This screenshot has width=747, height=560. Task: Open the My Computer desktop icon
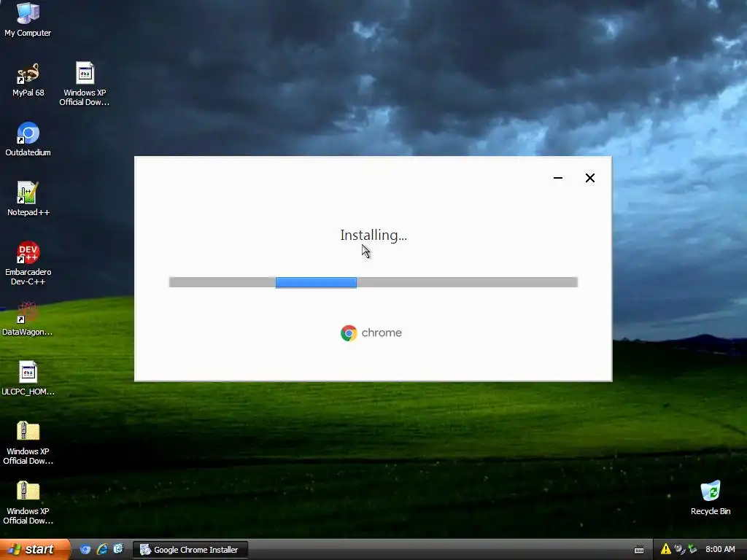point(28,19)
